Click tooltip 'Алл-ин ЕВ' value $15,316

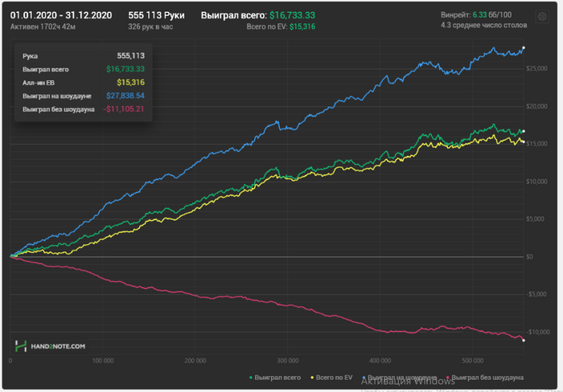click(x=130, y=82)
